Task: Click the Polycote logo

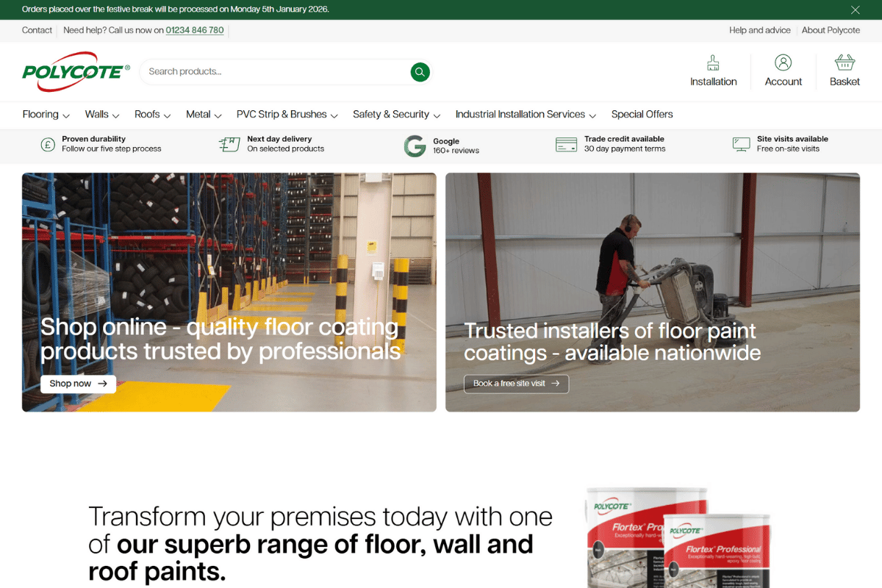Action: pyautogui.click(x=76, y=71)
